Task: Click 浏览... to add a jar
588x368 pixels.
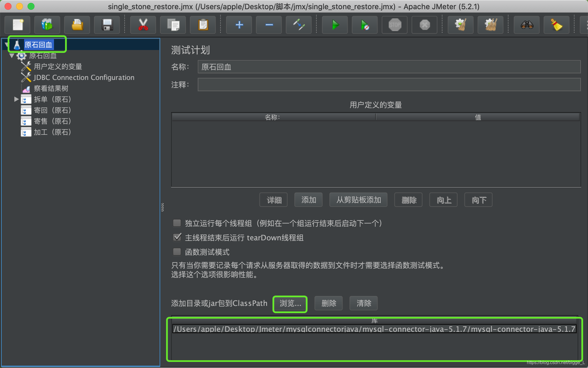Action: click(x=290, y=303)
